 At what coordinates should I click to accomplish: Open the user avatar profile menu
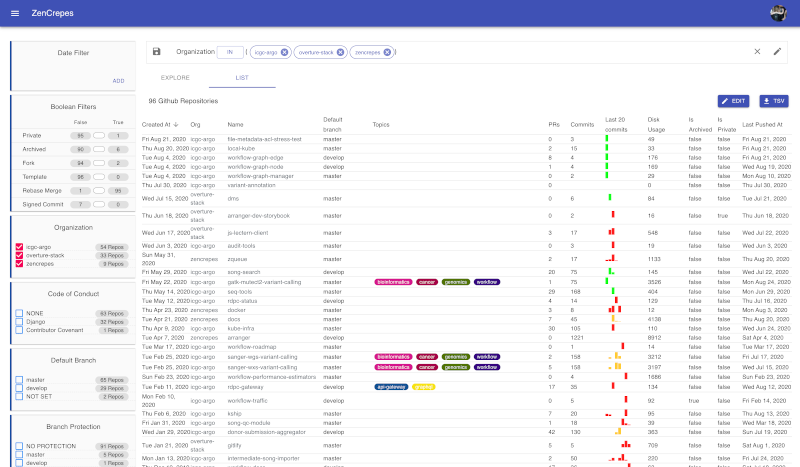[x=778, y=13]
